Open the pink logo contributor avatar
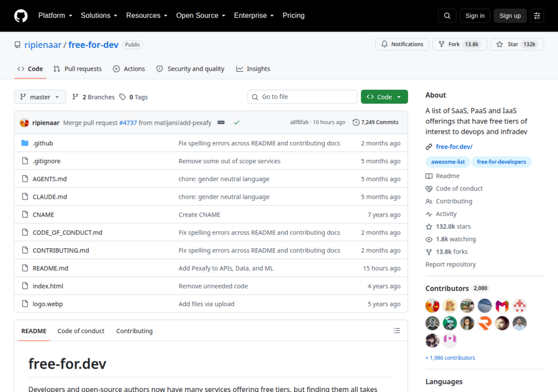The width and height of the screenshot is (558, 392). point(450,340)
